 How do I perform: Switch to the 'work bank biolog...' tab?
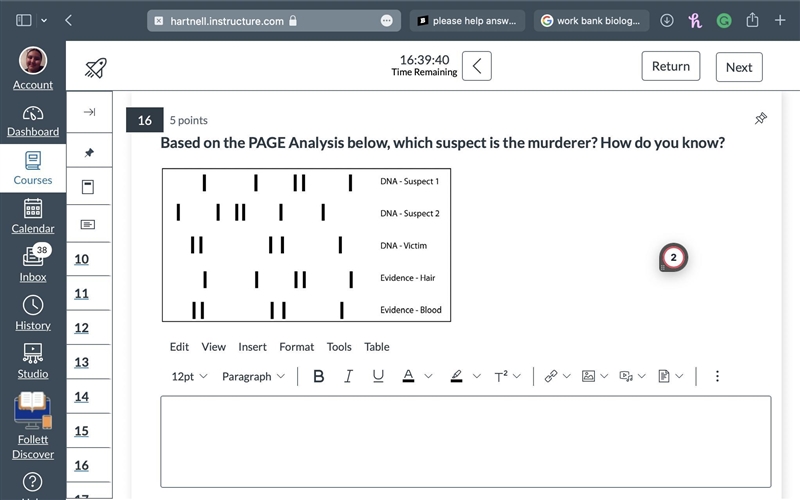(591, 21)
